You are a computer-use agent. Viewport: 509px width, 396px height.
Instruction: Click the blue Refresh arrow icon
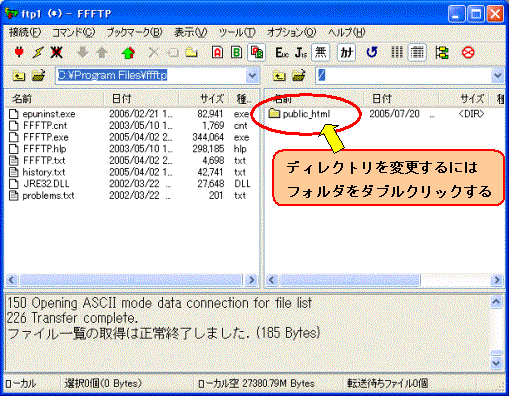point(372,52)
